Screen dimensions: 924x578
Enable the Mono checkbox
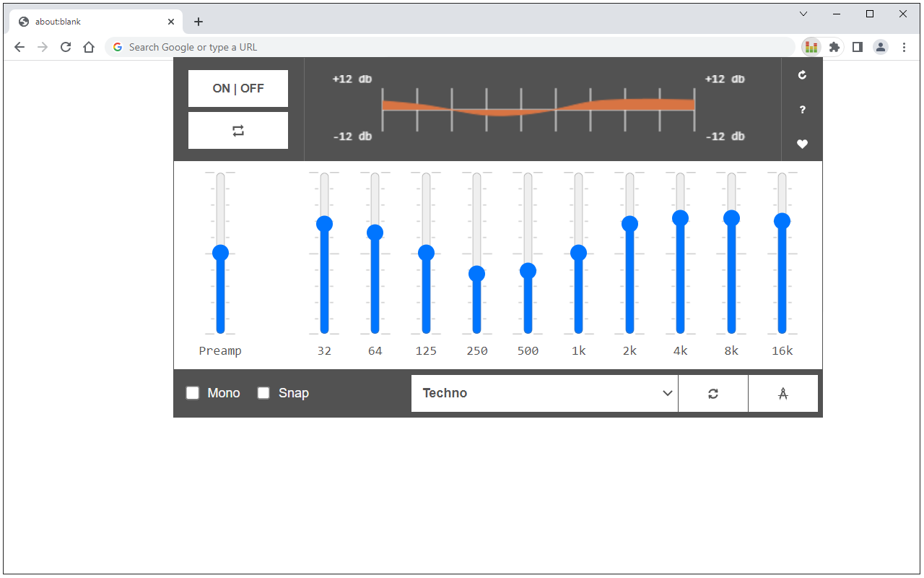coord(193,392)
